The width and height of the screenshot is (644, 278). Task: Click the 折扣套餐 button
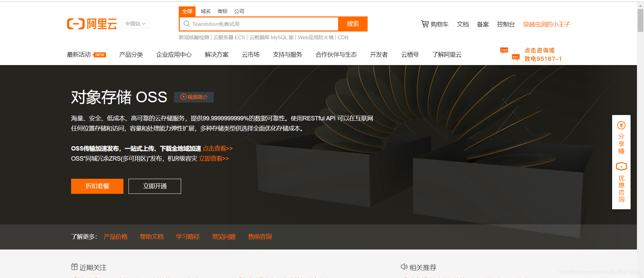click(x=97, y=186)
